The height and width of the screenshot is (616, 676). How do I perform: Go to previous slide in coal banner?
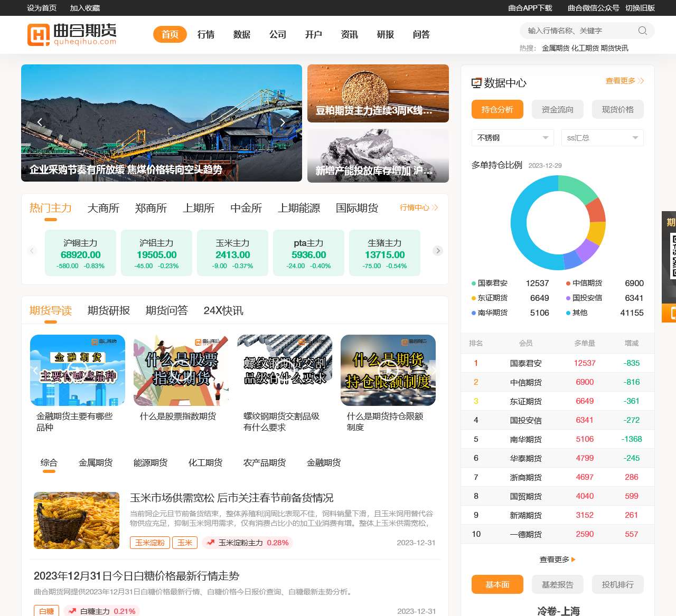click(x=40, y=122)
